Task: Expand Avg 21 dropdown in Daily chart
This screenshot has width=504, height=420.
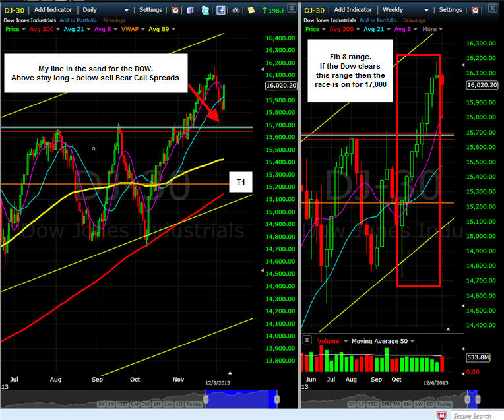Action: (x=88, y=29)
